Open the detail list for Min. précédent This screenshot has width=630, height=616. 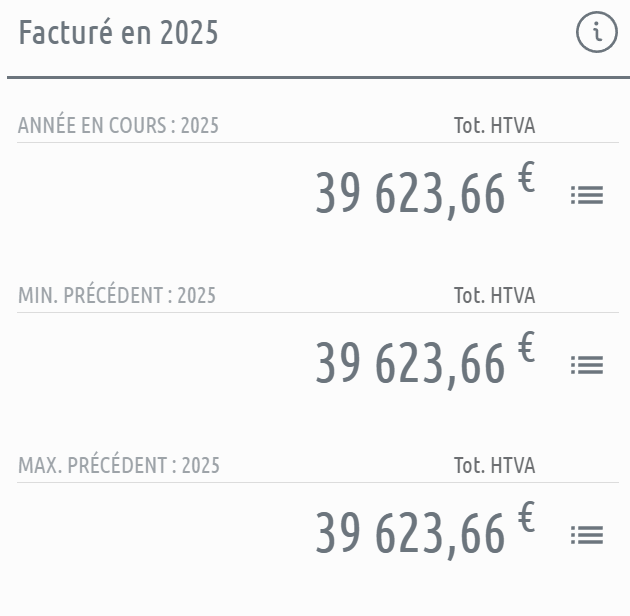(587, 365)
